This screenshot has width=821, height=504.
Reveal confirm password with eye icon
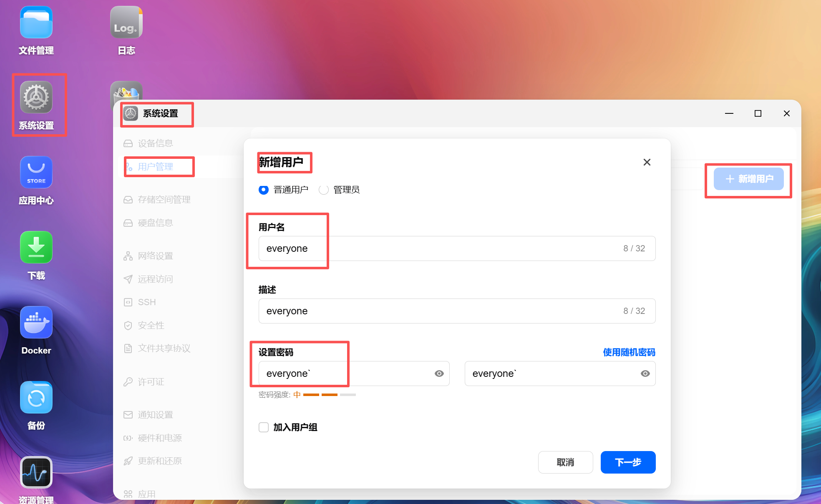click(645, 374)
